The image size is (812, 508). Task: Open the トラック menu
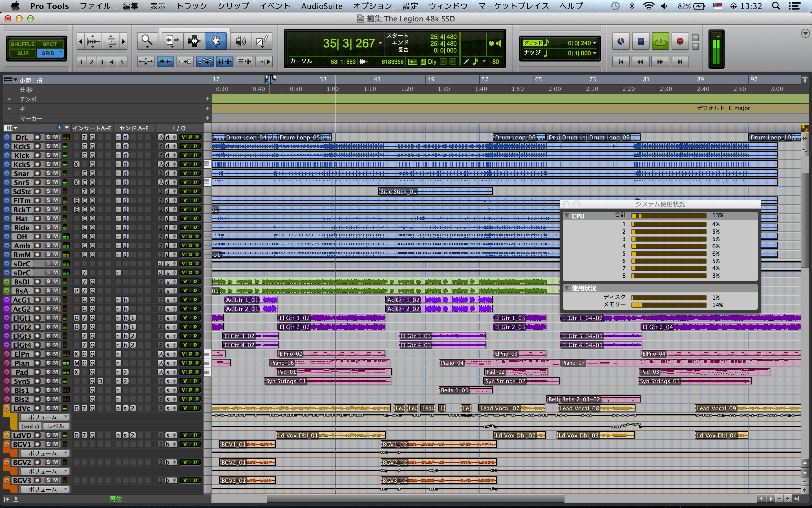(192, 6)
